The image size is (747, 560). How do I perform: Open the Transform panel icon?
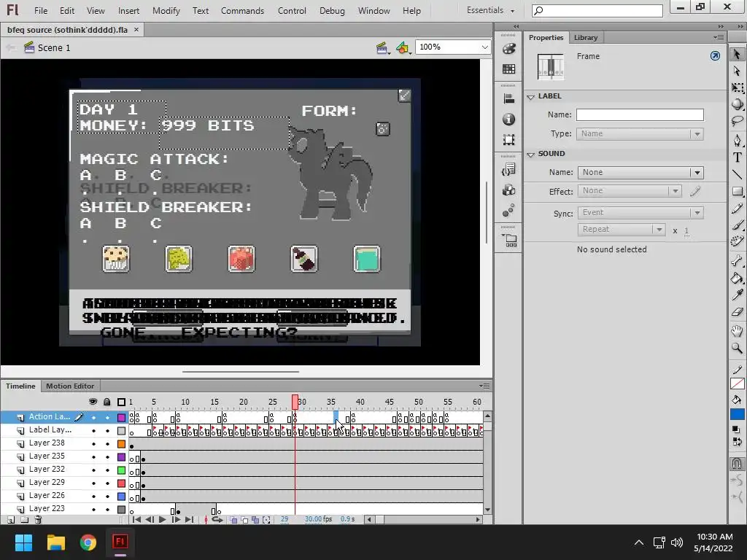click(x=508, y=140)
